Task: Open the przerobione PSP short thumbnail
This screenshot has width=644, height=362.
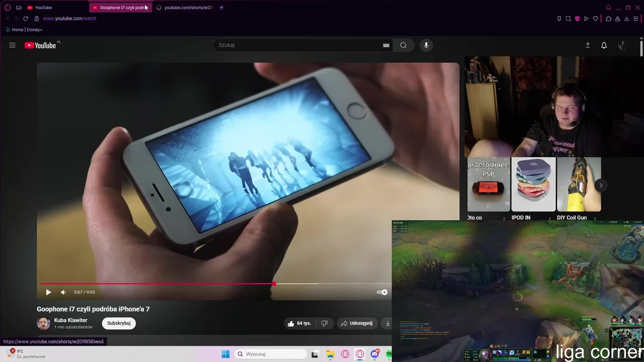Action: pos(489,185)
